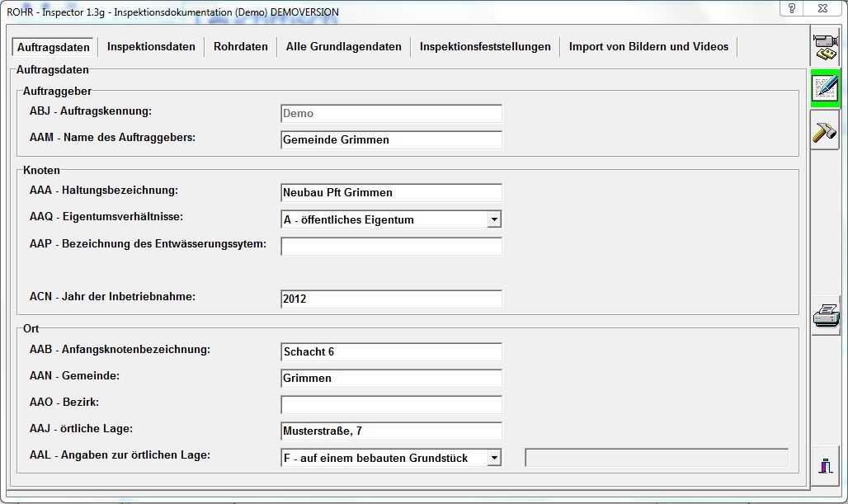Click the printer icon
This screenshot has width=848, height=504.
tap(826, 315)
